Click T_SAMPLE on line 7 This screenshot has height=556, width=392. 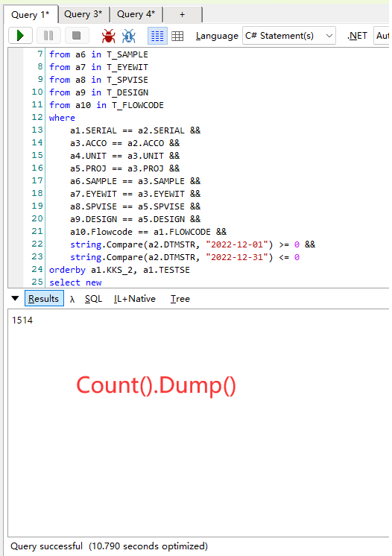point(127,54)
